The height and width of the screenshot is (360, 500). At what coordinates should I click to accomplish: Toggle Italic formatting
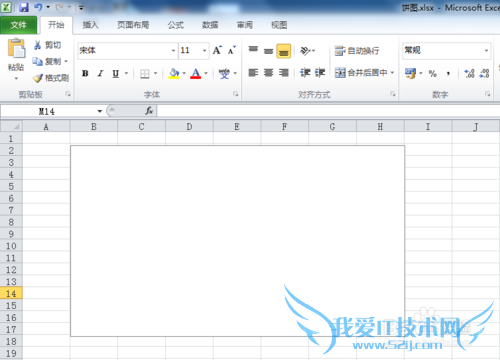point(100,73)
